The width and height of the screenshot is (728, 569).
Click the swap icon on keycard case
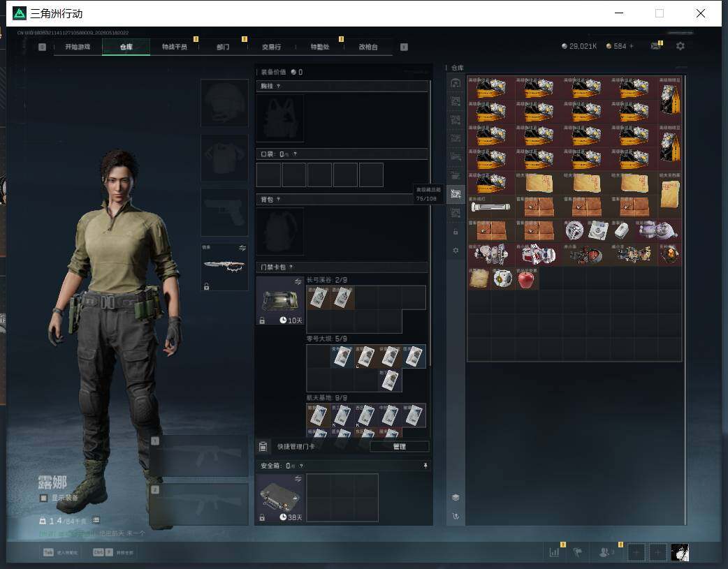point(298,282)
